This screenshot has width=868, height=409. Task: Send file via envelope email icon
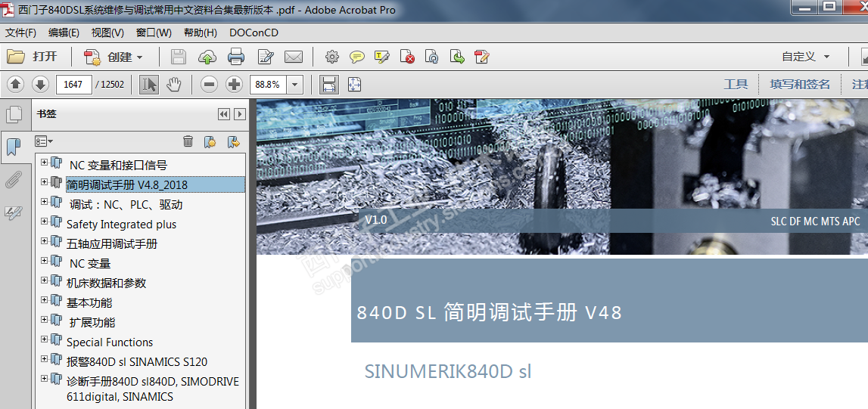[x=294, y=57]
